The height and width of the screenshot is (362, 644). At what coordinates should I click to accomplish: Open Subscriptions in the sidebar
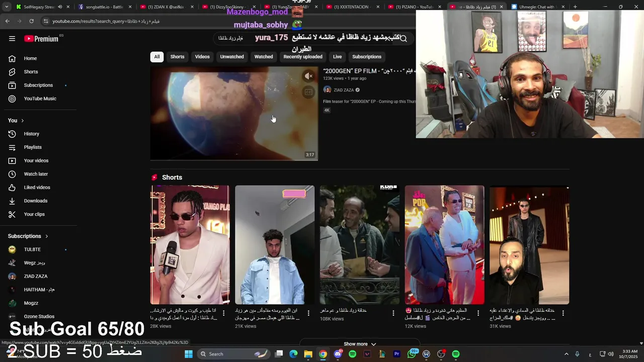pos(38,85)
